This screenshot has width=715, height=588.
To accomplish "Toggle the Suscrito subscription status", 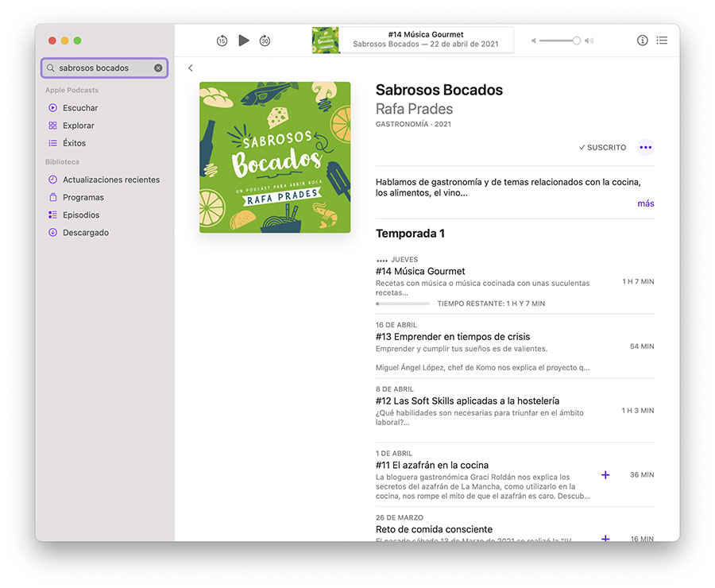I will (602, 148).
